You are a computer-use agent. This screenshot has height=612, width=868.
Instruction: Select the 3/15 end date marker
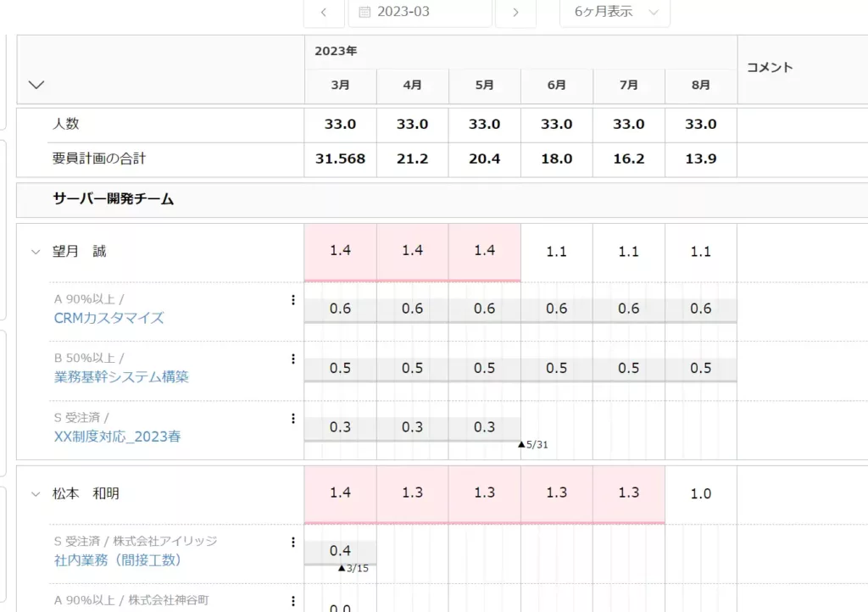coord(353,568)
